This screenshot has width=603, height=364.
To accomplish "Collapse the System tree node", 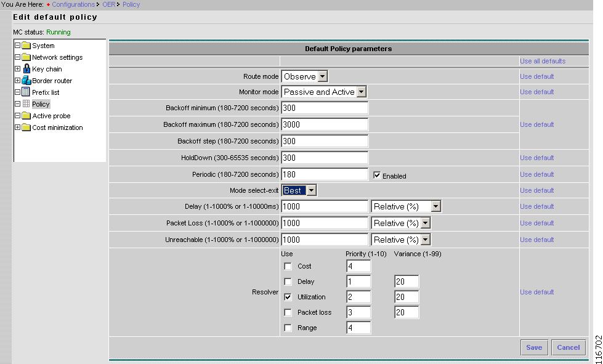I will [17, 46].
